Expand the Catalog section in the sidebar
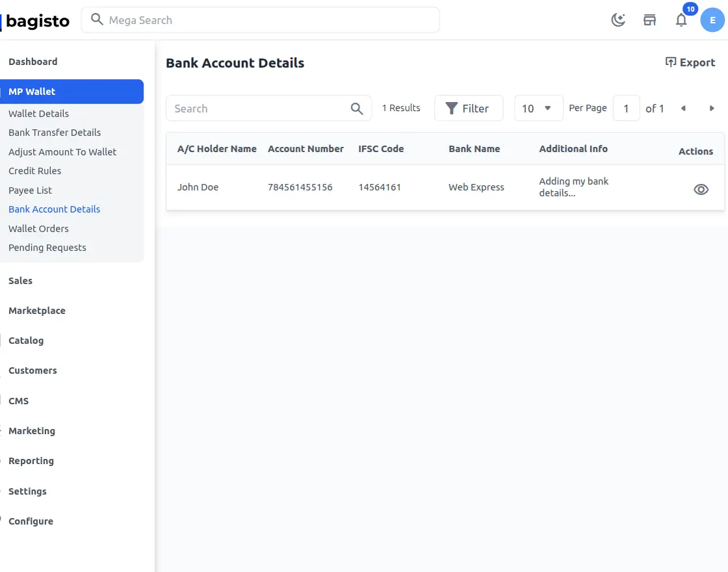This screenshot has height=572, width=728. tap(26, 341)
